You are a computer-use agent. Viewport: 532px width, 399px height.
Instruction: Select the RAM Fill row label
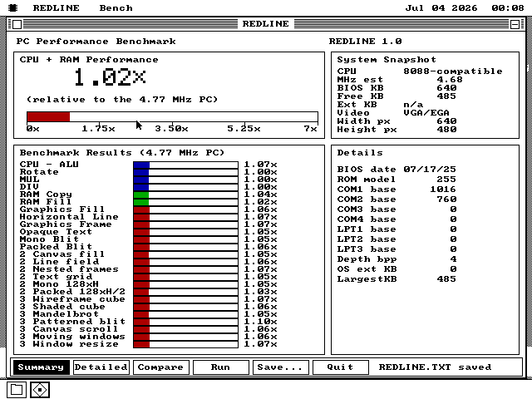point(46,202)
